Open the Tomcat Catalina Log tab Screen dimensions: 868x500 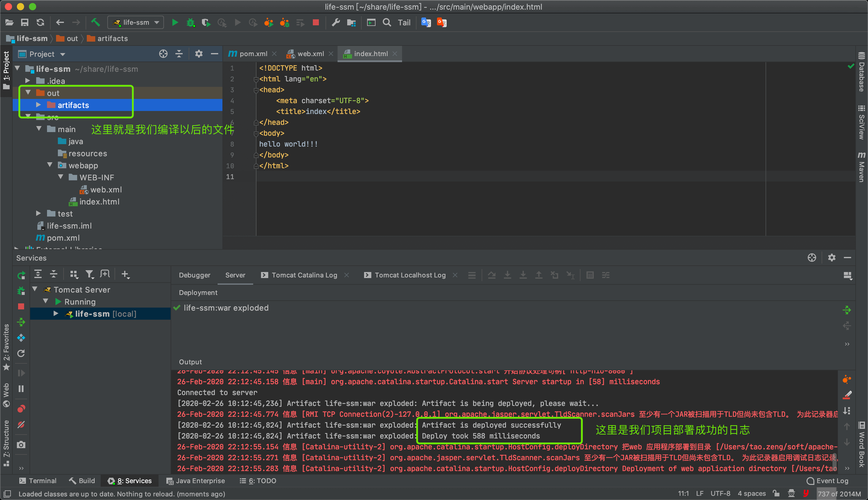click(304, 275)
